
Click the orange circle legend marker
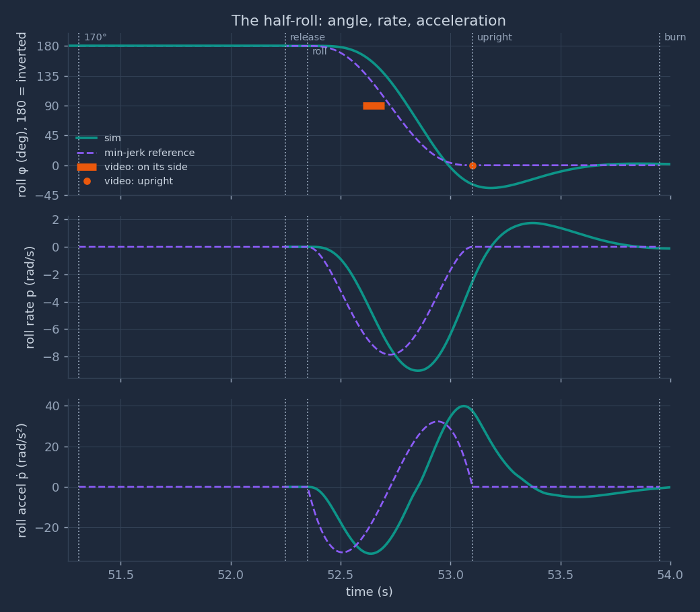[x=87, y=181]
